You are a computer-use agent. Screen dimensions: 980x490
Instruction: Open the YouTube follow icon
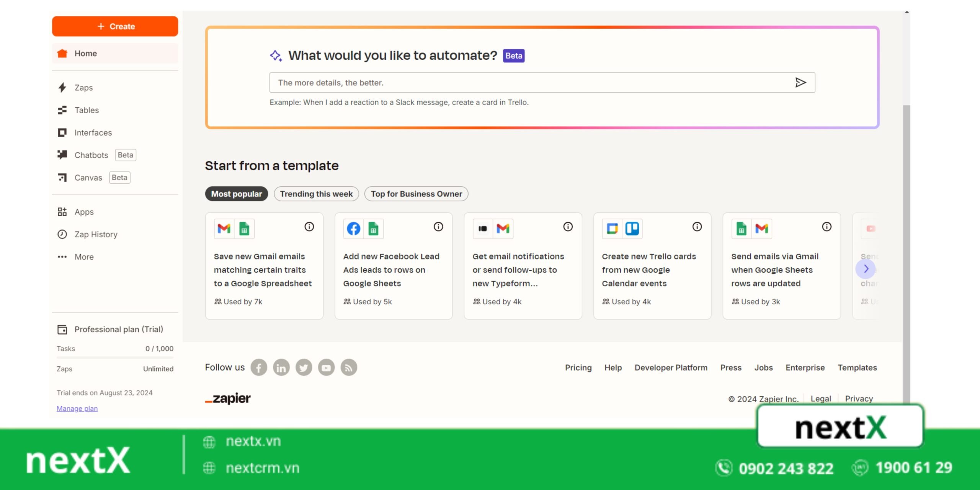click(326, 367)
